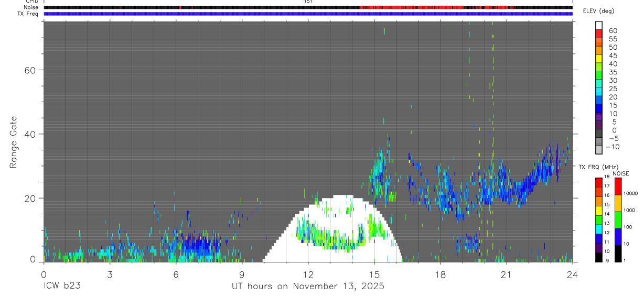Click the blue TX Freq indicator bar
Viewport: 644px width, 297px height.
coord(308,14)
